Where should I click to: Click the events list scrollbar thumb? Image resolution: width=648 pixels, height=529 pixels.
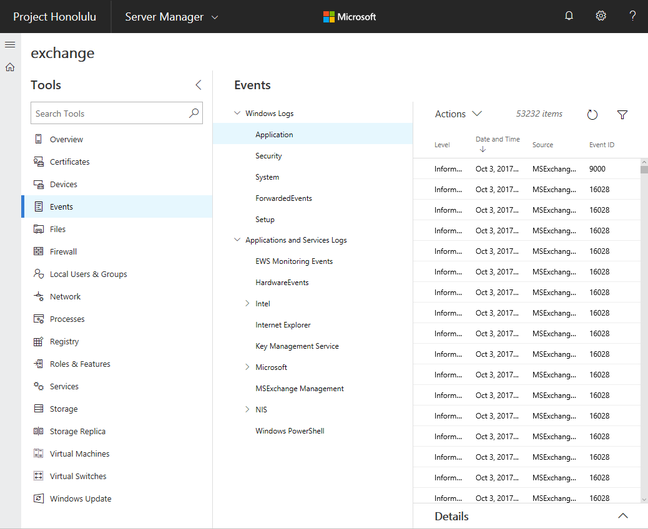(x=644, y=169)
